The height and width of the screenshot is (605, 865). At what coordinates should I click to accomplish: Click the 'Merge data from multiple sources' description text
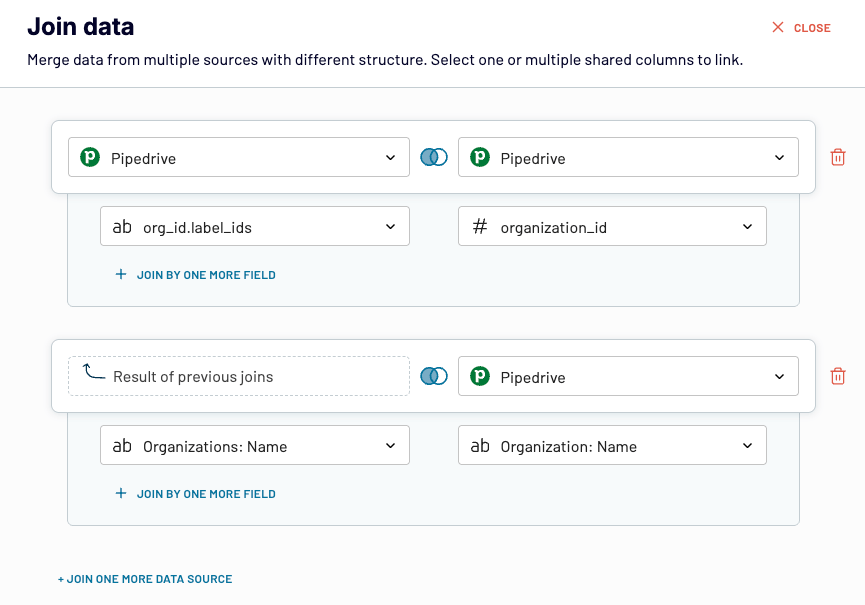pyautogui.click(x=385, y=60)
